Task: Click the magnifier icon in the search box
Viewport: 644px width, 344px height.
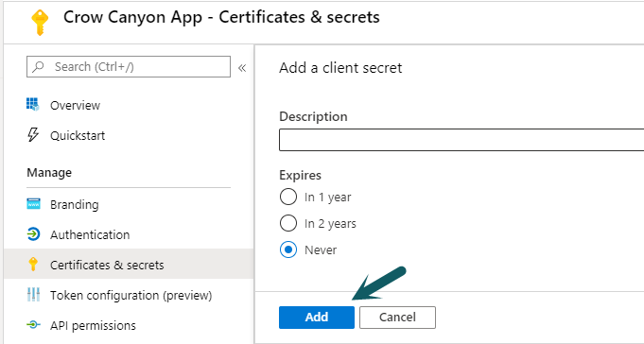Action: coord(39,66)
